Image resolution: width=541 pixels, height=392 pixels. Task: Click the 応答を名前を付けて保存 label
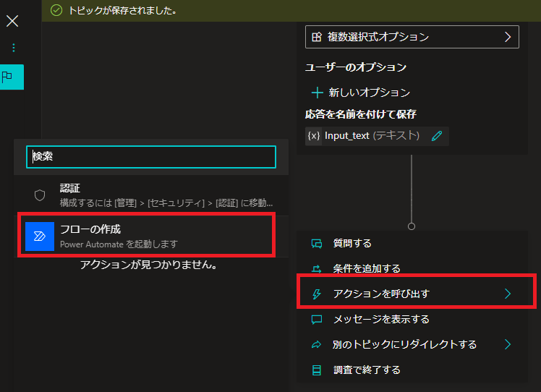click(x=361, y=114)
